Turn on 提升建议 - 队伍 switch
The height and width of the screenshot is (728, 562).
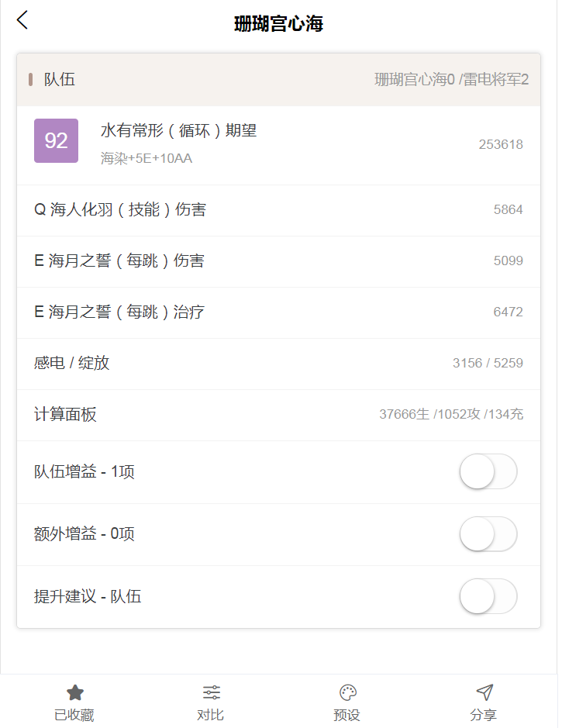(488, 596)
